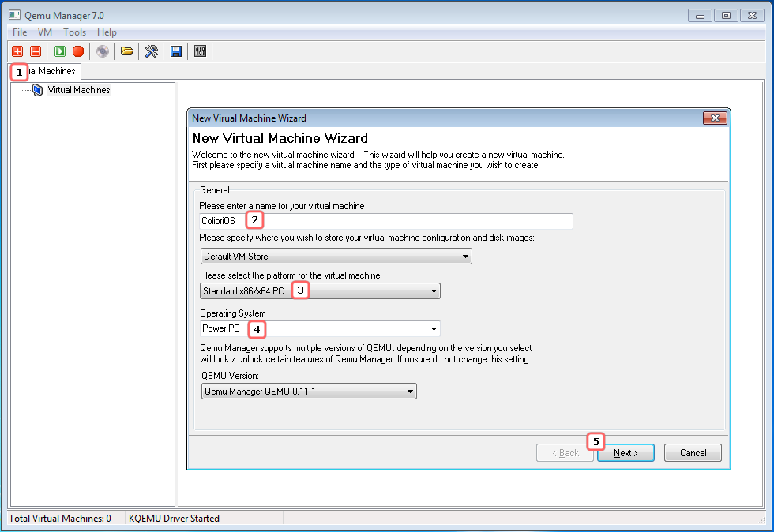This screenshot has height=532, width=774.
Task: Click the red stop VM toolbar icon
Action: (78, 51)
